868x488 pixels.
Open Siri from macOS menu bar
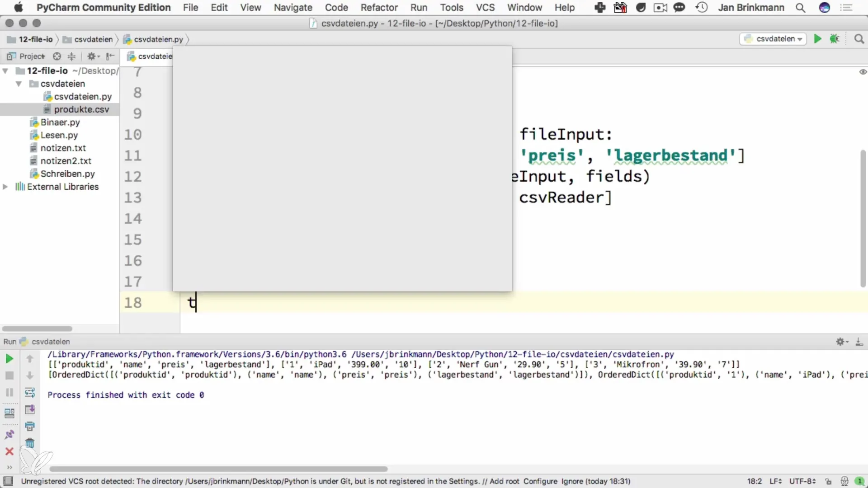tap(825, 8)
